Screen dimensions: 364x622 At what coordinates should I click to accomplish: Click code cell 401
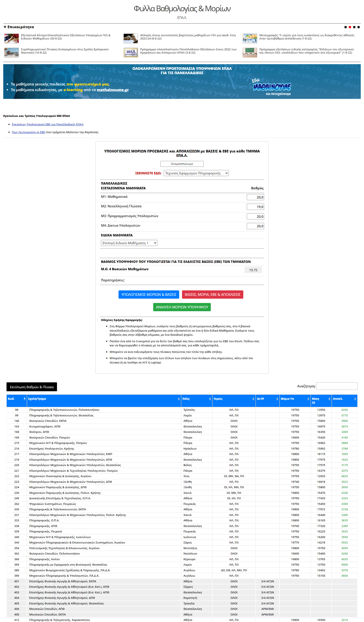click(x=16, y=581)
